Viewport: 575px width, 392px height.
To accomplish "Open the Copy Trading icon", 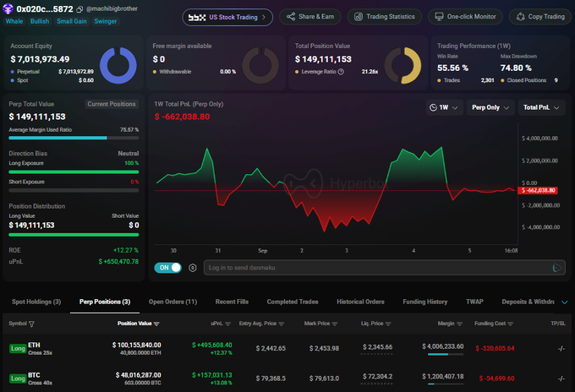I will 520,17.
